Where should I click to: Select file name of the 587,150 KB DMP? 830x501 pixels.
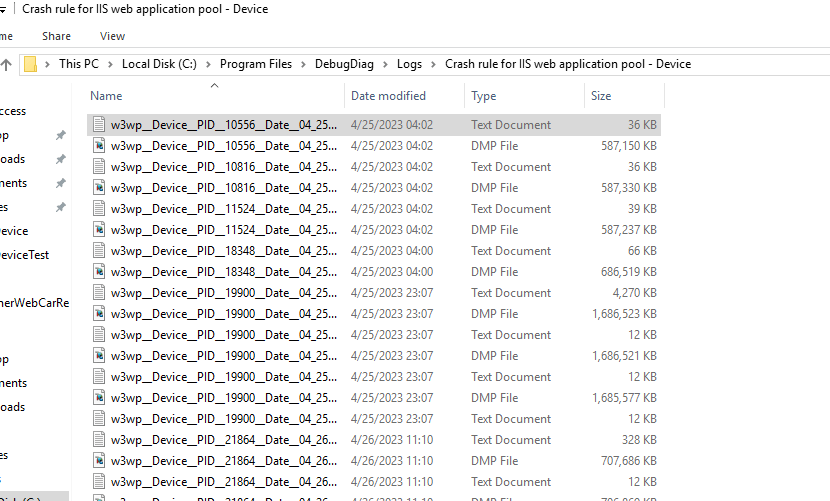223,146
